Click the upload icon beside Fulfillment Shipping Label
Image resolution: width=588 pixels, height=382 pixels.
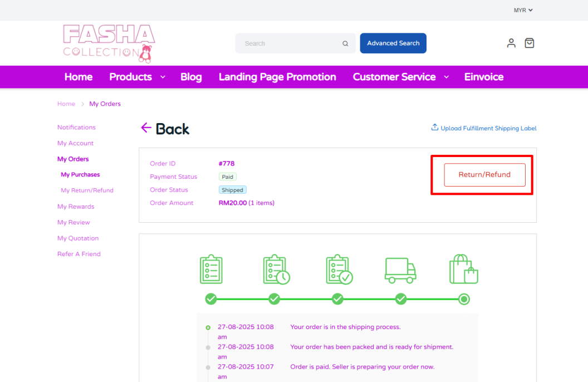(x=435, y=128)
